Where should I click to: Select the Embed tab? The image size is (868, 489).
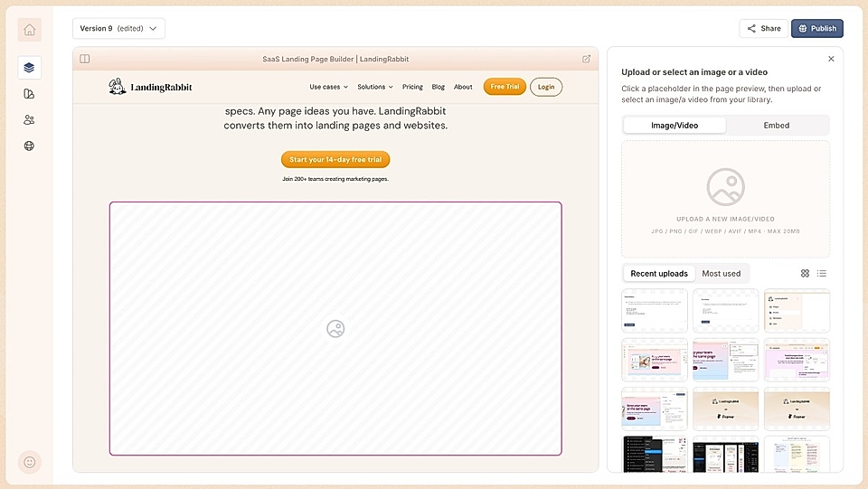pyautogui.click(x=776, y=126)
